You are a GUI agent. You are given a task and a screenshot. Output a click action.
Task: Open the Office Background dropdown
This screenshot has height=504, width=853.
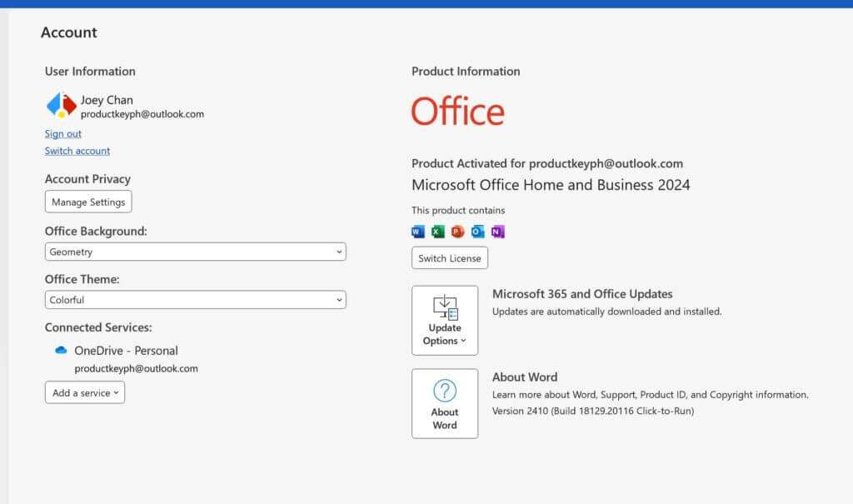click(x=195, y=252)
